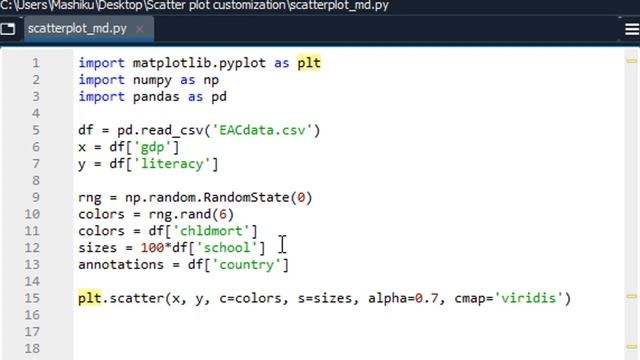The width and height of the screenshot is (640, 360).
Task: Click 'pandas' in the third import line
Action: (x=156, y=97)
